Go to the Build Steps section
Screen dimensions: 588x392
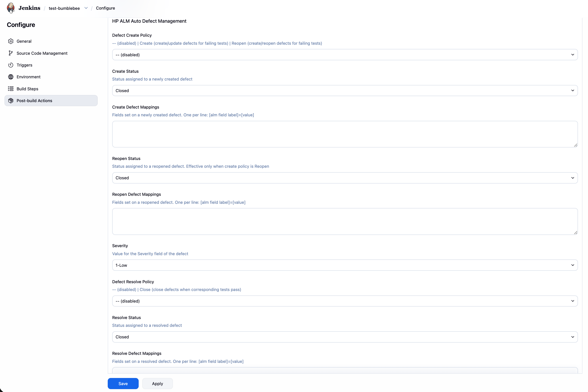28,89
